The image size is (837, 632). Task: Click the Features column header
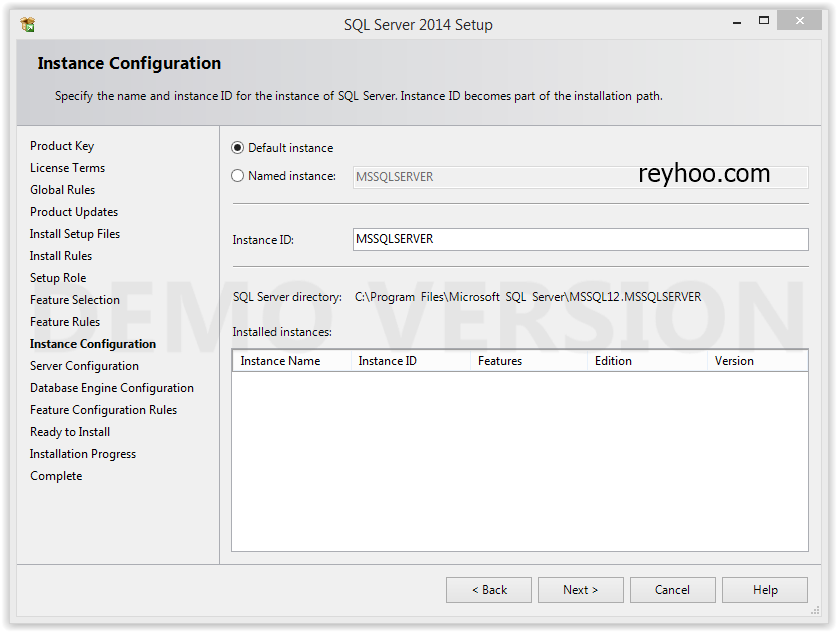tap(529, 361)
